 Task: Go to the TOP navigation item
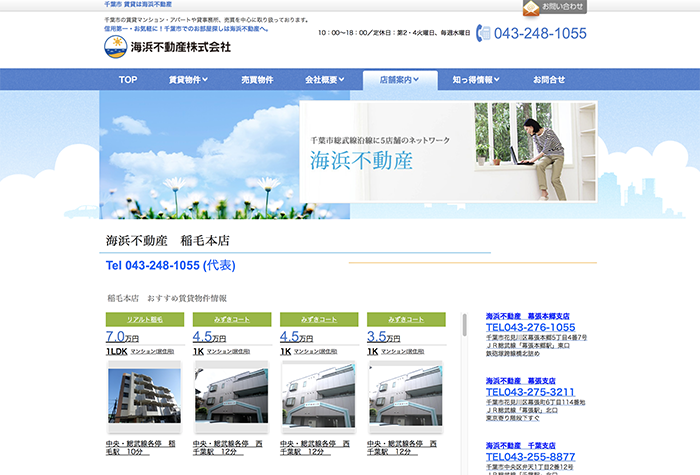pos(128,80)
